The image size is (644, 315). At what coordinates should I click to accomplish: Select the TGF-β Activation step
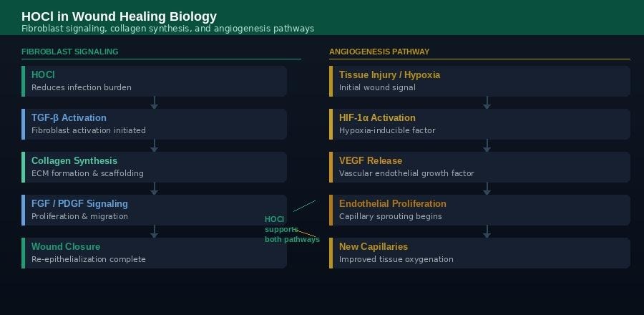tap(154, 124)
